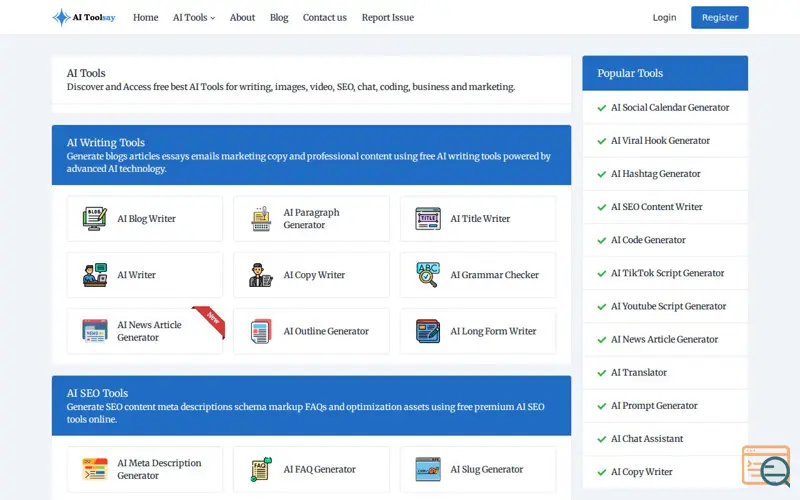Click the AI Writer person-at-desk icon
The width and height of the screenshot is (800, 500).
coord(95,274)
